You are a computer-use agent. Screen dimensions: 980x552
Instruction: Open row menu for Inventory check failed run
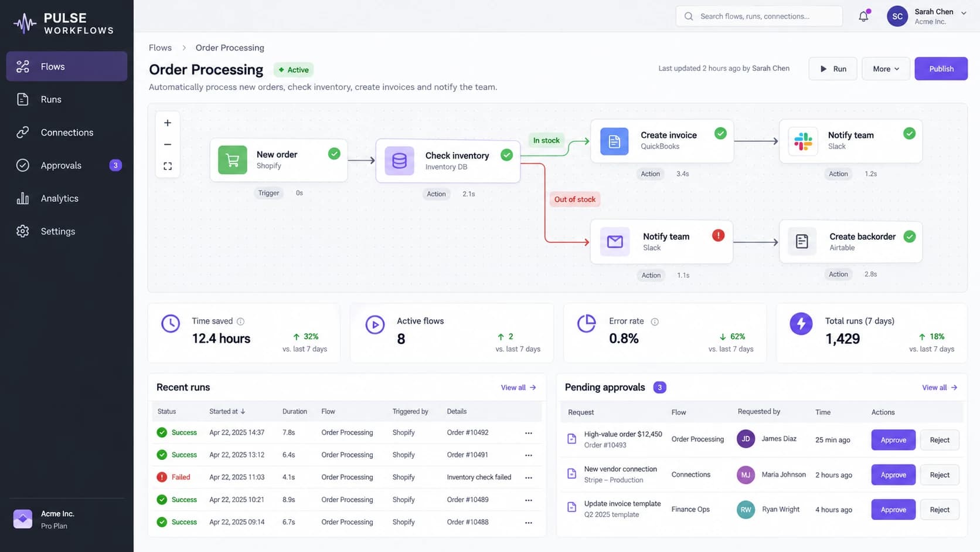(529, 478)
